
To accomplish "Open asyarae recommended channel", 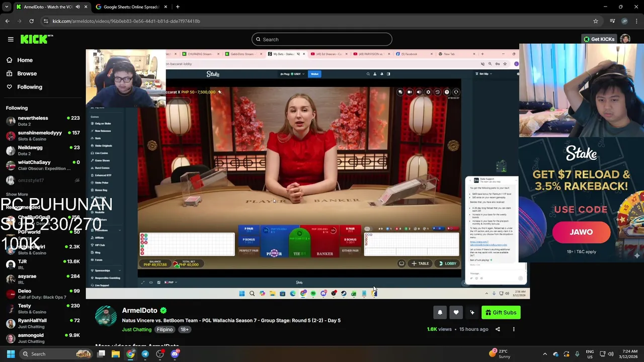I will [43, 279].
